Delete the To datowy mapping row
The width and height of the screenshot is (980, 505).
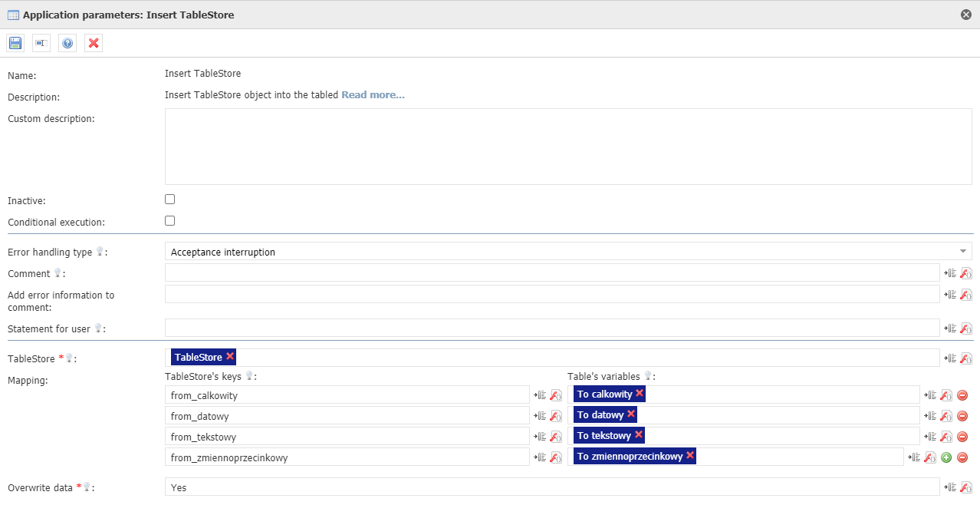point(962,416)
